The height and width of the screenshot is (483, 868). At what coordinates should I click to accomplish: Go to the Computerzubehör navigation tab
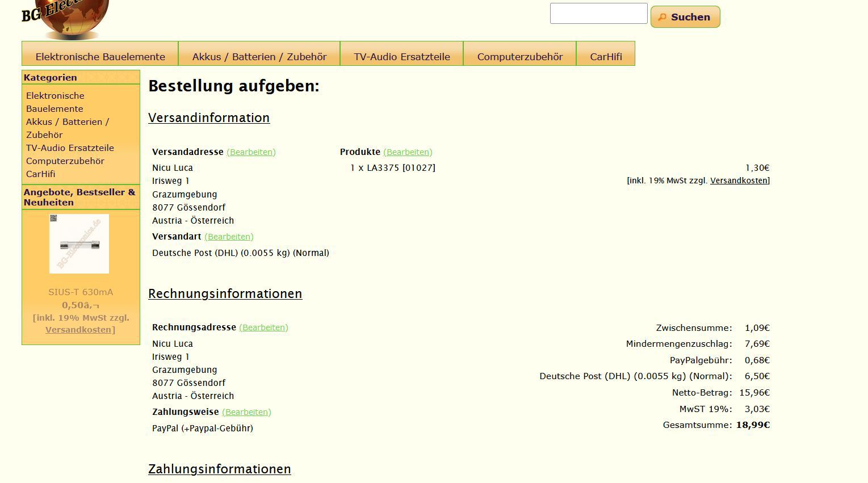click(x=519, y=56)
